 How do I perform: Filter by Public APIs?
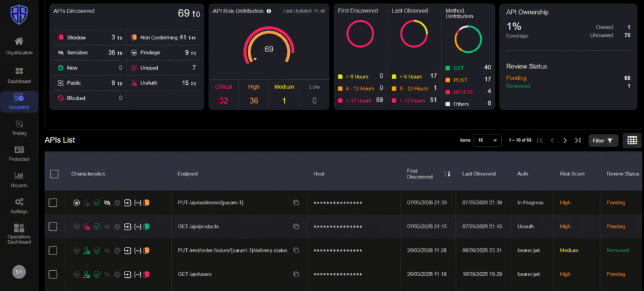89,83
